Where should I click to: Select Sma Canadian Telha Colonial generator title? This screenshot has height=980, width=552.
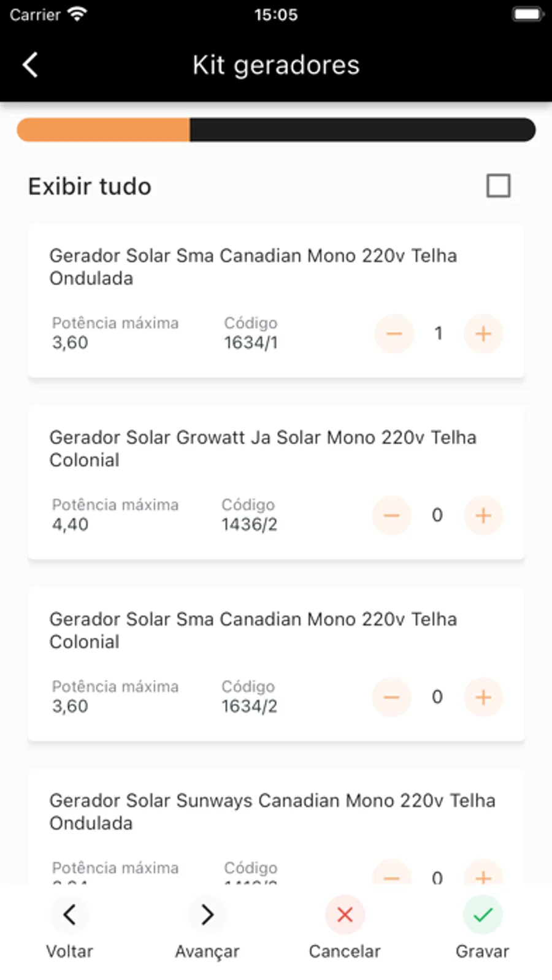click(x=253, y=630)
